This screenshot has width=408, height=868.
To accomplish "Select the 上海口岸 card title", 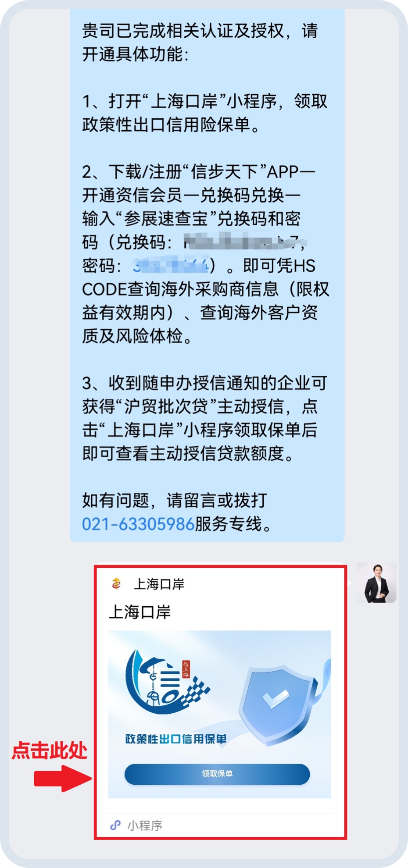I will pyautogui.click(x=140, y=612).
